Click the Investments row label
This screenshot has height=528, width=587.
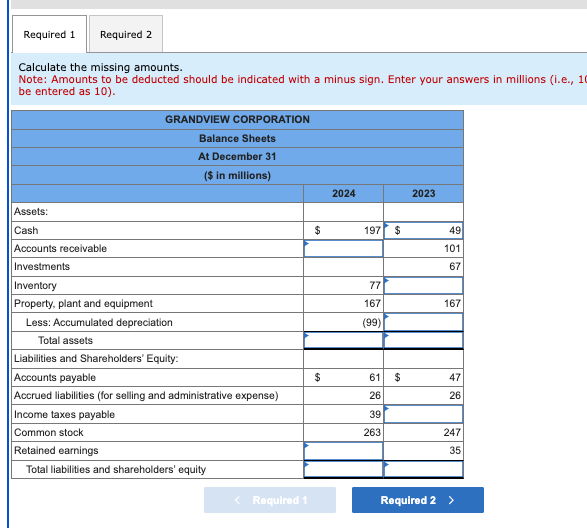[42, 267]
